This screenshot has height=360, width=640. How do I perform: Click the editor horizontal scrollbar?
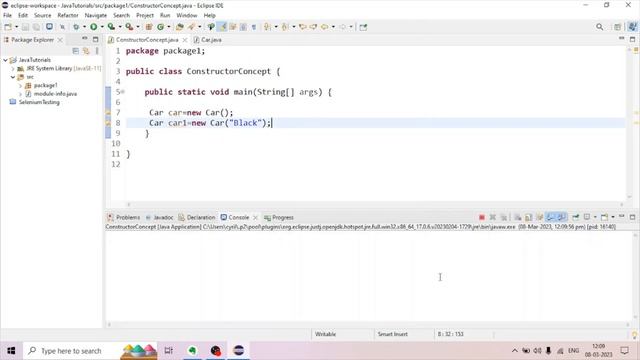click(x=375, y=204)
